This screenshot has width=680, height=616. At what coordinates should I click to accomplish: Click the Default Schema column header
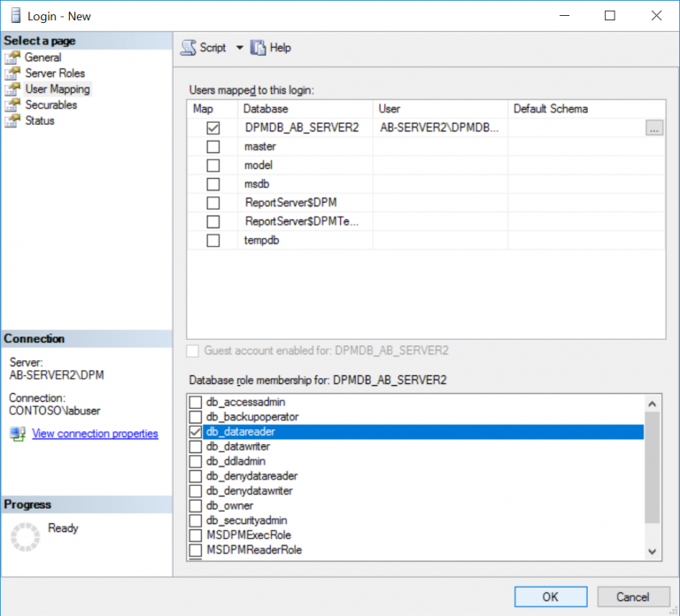[x=587, y=109]
